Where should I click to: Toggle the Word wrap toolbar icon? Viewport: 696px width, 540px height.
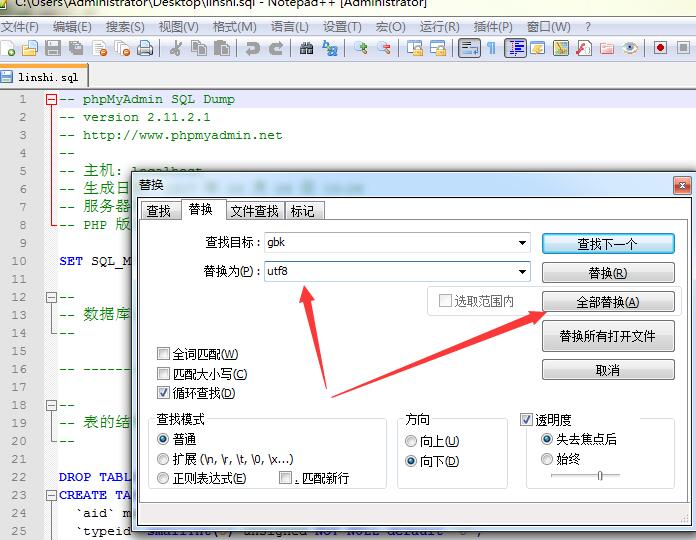(468, 48)
